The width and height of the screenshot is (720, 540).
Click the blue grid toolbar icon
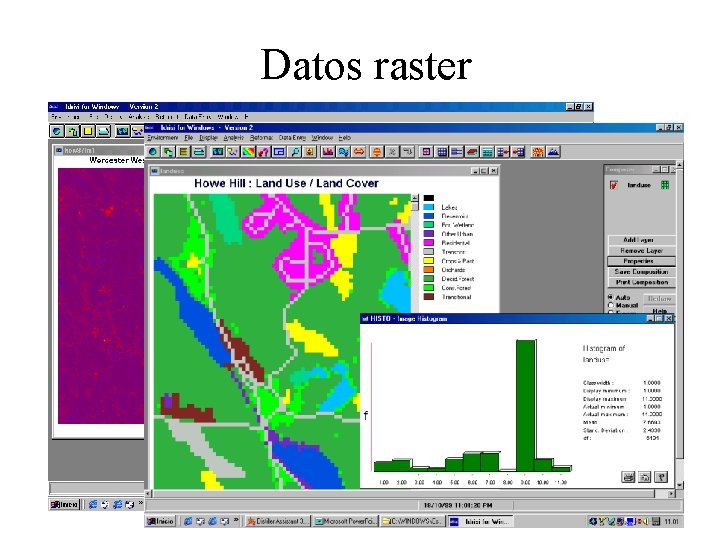coord(442,152)
